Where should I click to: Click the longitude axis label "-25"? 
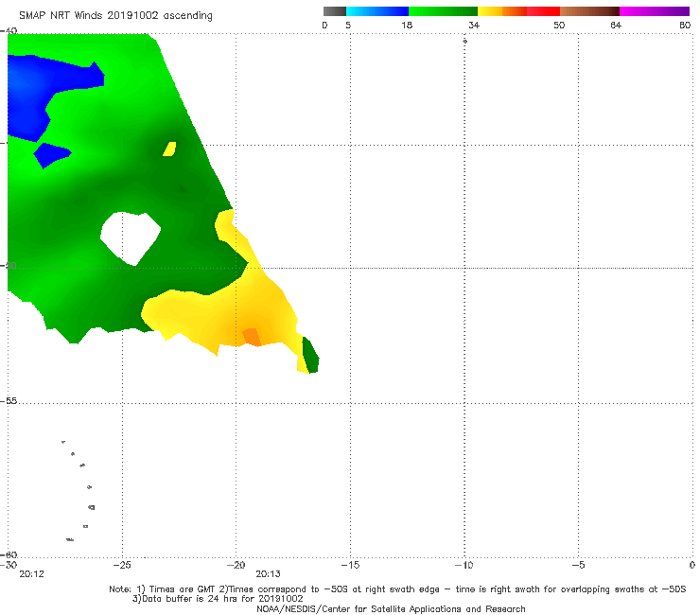(x=122, y=565)
